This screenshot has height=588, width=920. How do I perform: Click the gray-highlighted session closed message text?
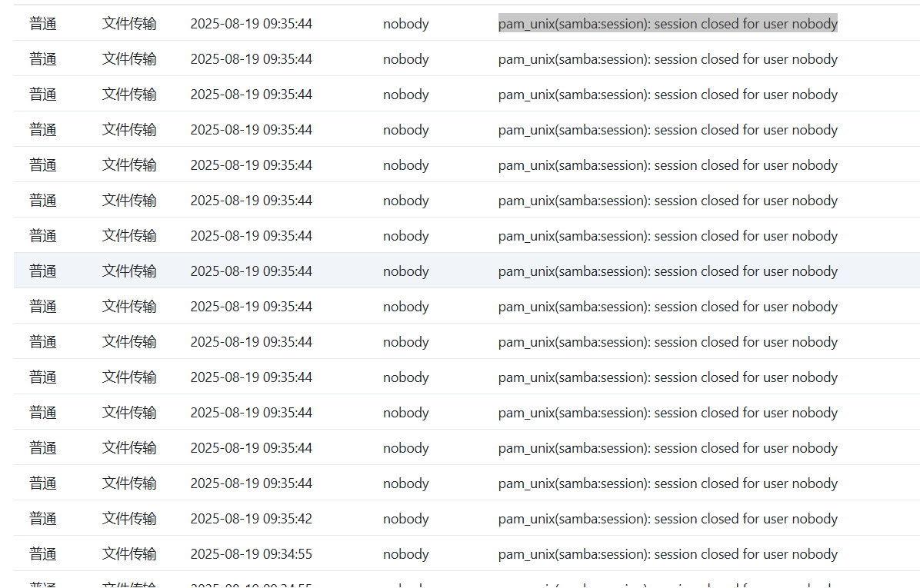(x=668, y=24)
